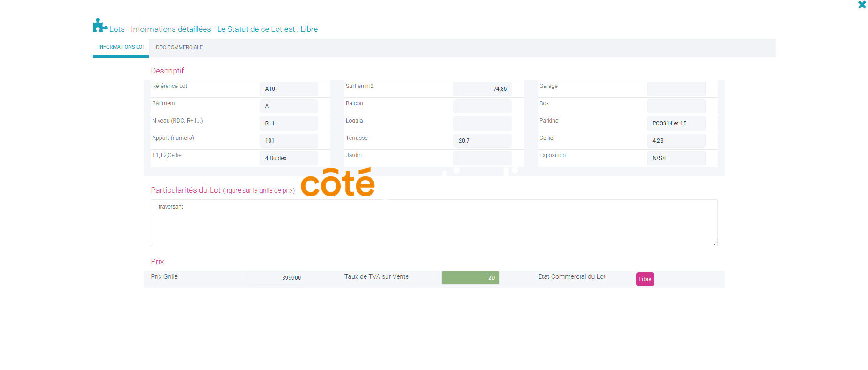Viewport: 868px width, 370px height.
Task: Click the Bâtiment input field
Action: (x=289, y=106)
